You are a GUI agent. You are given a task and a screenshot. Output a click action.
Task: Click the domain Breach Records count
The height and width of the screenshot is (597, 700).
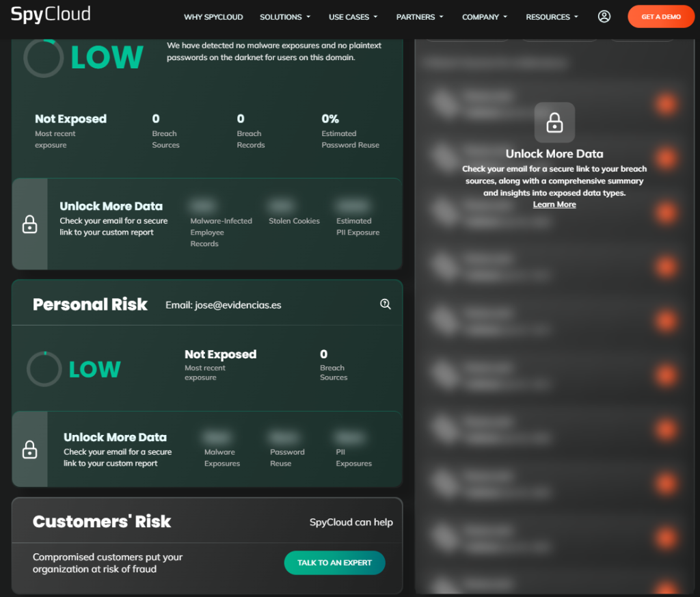click(x=241, y=119)
